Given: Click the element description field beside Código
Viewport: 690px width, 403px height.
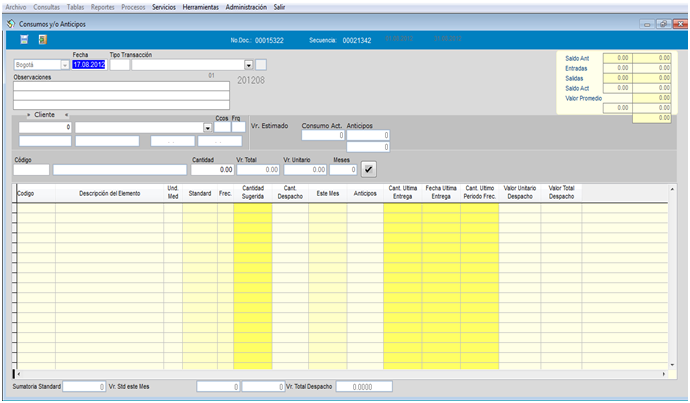Looking at the screenshot, I should tap(120, 170).
